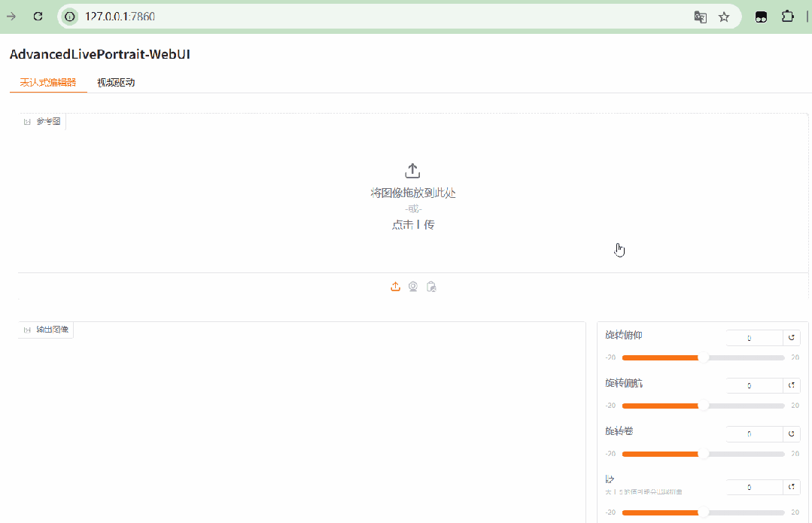Adjust the 旋转俯仰 slider

click(x=703, y=357)
